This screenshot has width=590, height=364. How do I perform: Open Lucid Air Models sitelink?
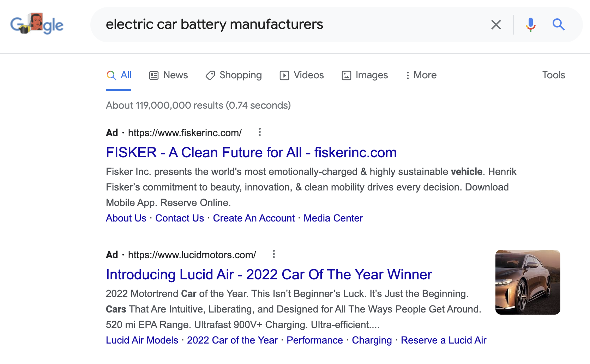(142, 340)
